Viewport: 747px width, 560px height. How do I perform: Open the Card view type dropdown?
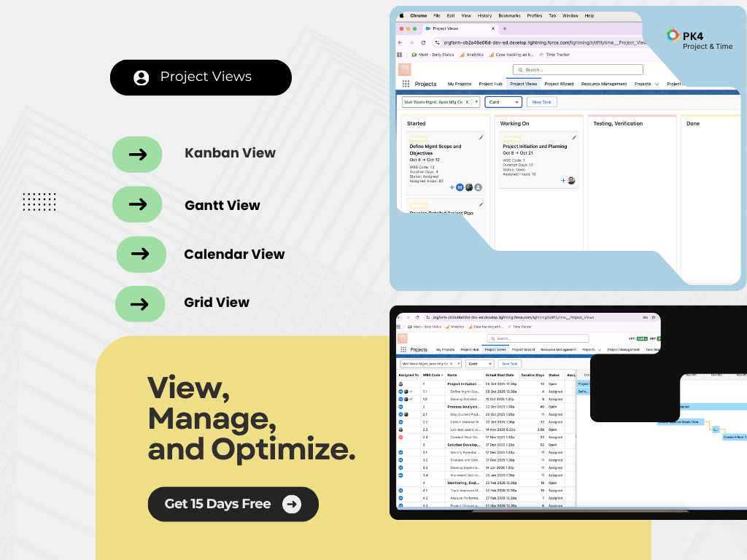[503, 102]
